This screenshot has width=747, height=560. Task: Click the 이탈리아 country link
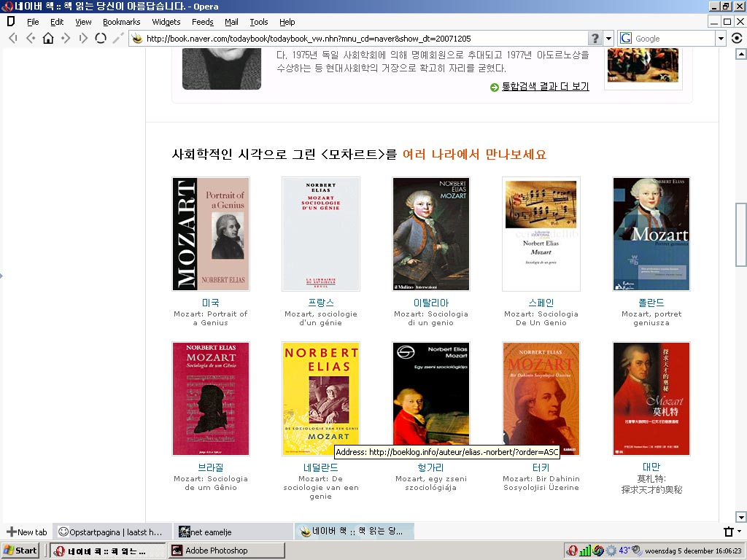[431, 303]
